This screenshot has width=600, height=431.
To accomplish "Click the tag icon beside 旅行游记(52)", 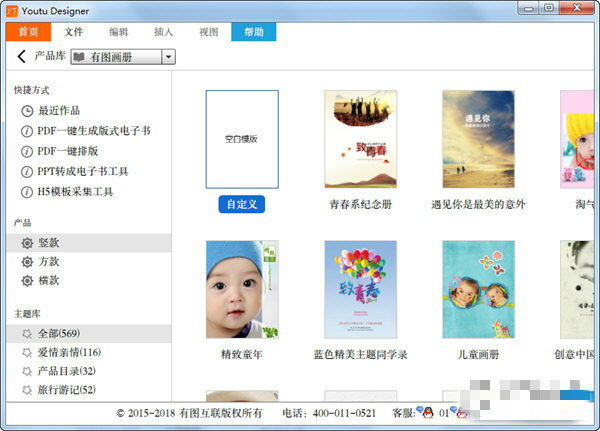I will click(x=27, y=390).
